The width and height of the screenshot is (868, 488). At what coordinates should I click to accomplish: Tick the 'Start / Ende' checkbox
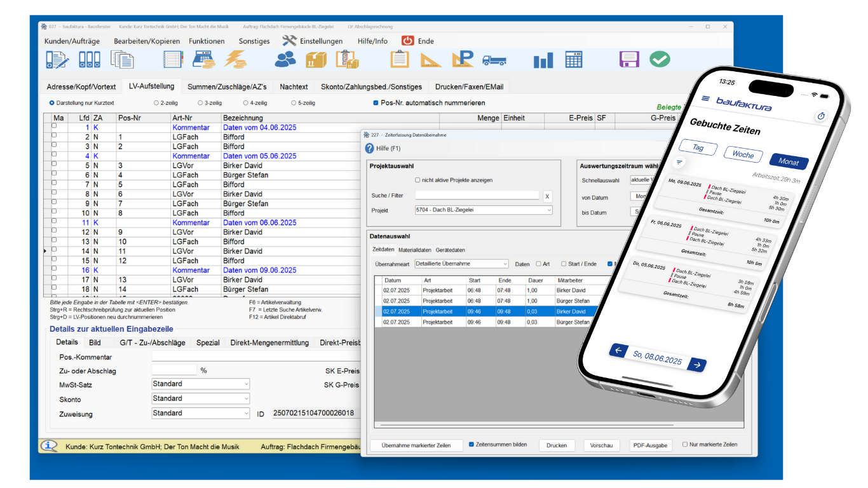(564, 264)
